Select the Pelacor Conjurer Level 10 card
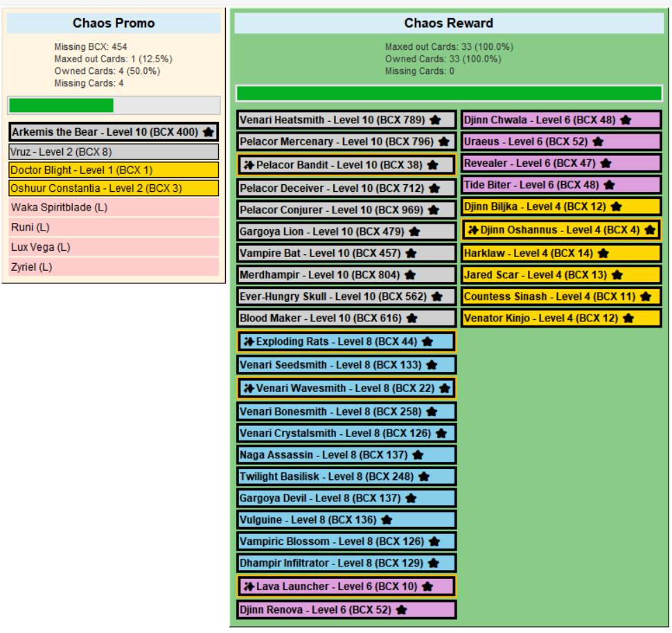Screen dimensions: 672x633 coord(346,210)
